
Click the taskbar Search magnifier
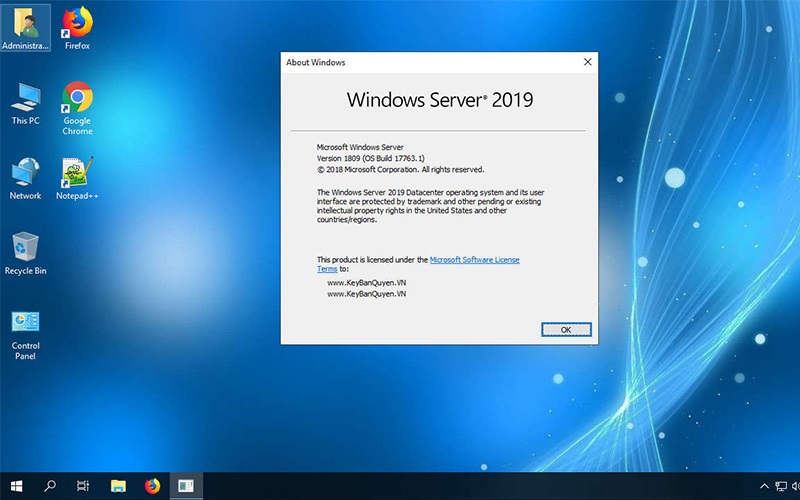[x=49, y=486]
